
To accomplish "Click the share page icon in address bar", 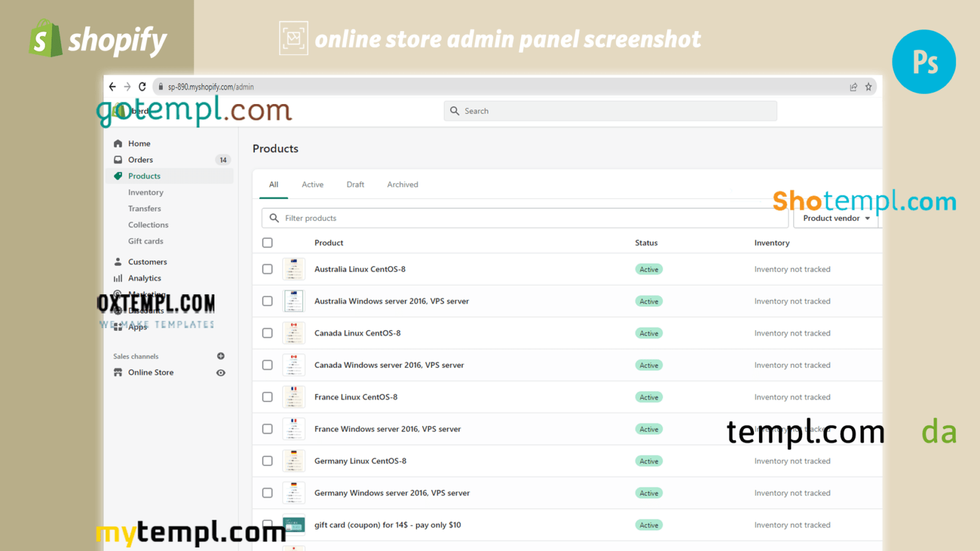I will (x=853, y=87).
